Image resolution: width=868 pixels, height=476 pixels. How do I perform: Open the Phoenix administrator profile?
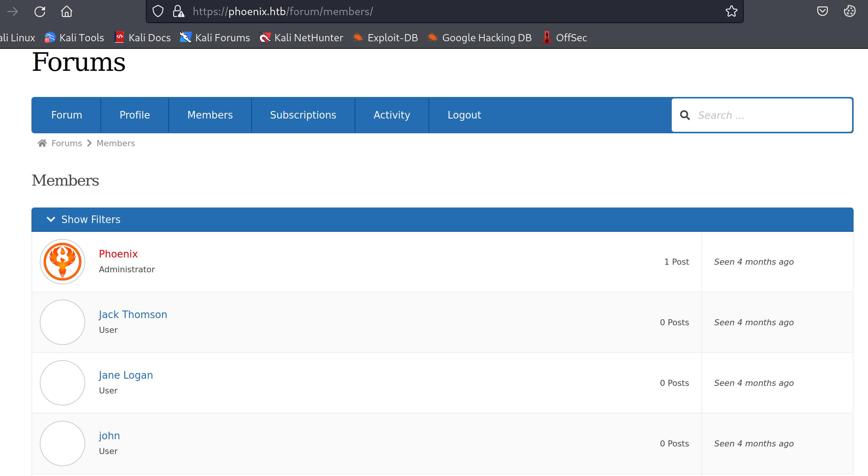[x=118, y=254]
